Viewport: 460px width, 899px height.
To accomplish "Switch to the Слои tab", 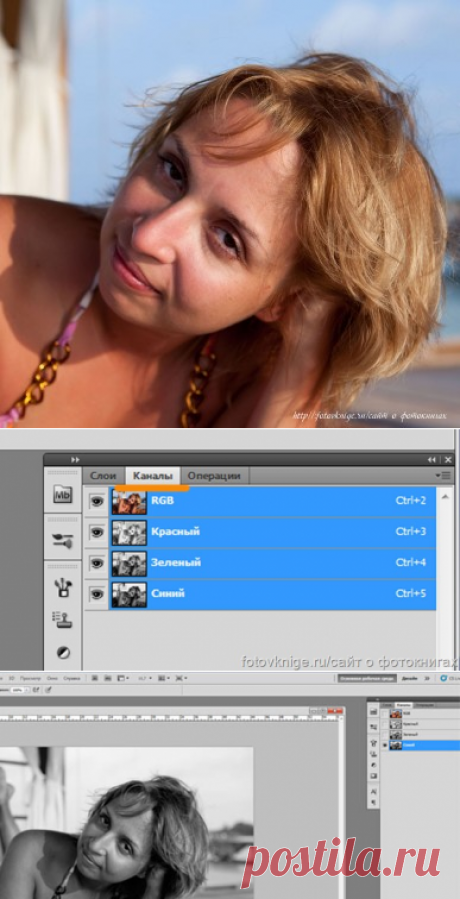I will [x=103, y=476].
